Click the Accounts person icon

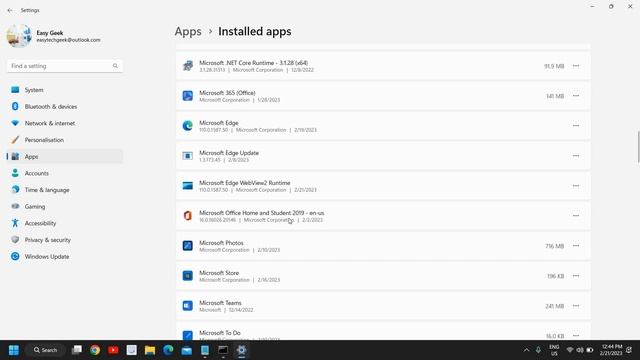[x=15, y=173]
